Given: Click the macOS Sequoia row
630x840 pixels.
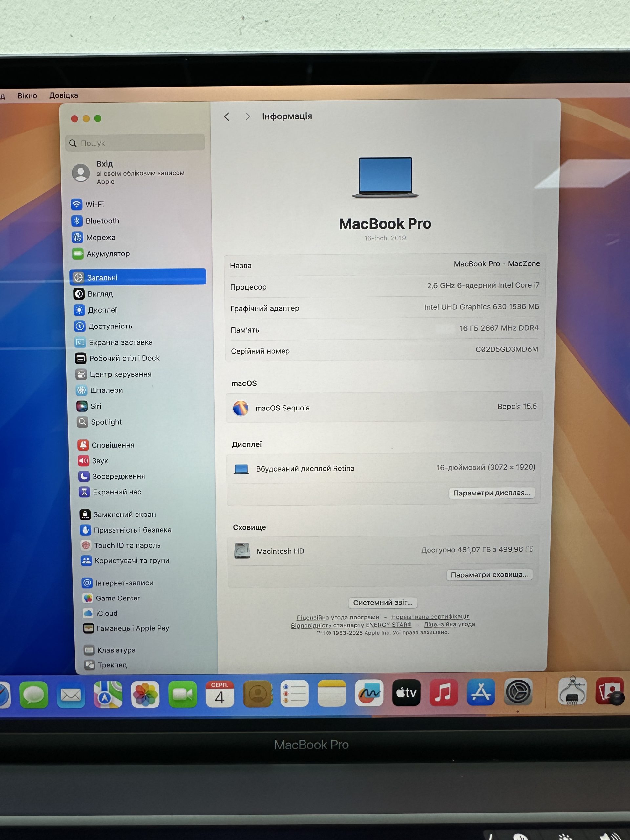Looking at the screenshot, I should point(384,407).
